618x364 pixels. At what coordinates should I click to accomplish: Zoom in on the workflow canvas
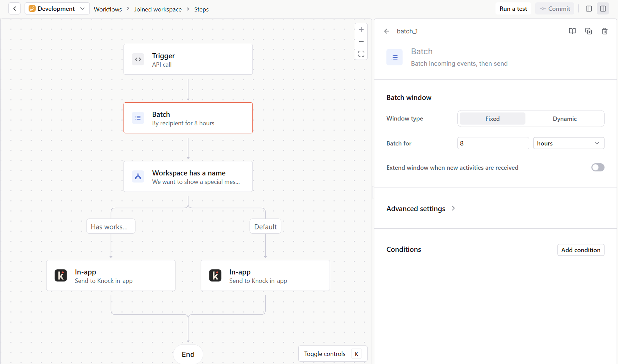[361, 29]
